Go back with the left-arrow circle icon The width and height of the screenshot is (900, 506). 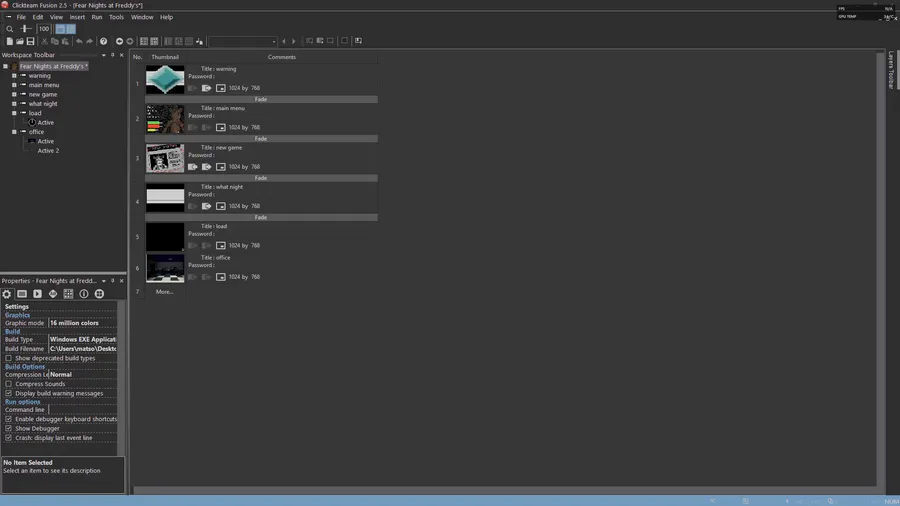coord(119,41)
